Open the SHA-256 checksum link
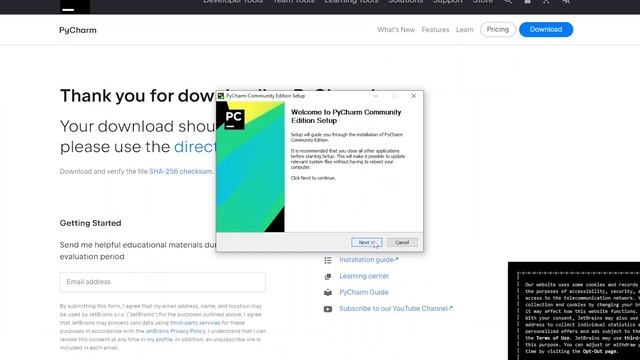Viewport: 640px width, 360px height. [x=180, y=171]
